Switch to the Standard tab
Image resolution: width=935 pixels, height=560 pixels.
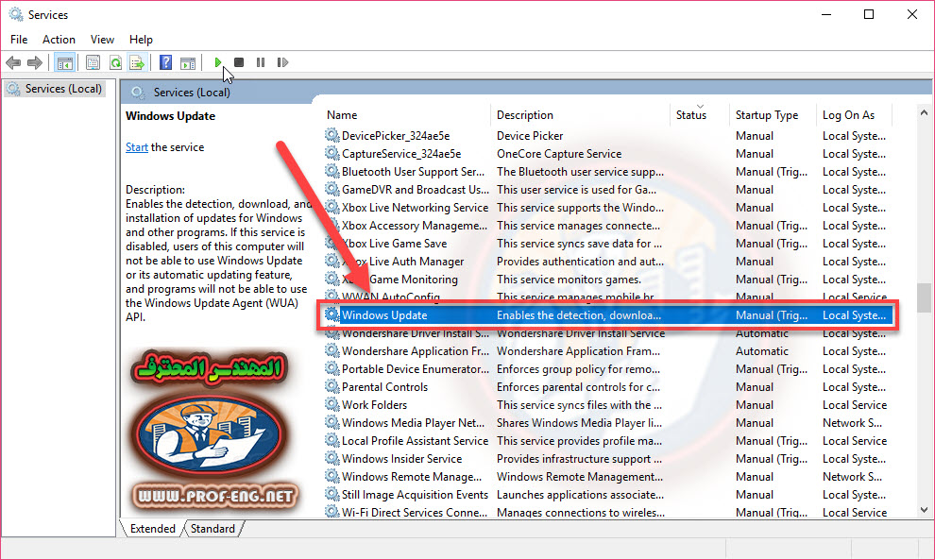212,529
